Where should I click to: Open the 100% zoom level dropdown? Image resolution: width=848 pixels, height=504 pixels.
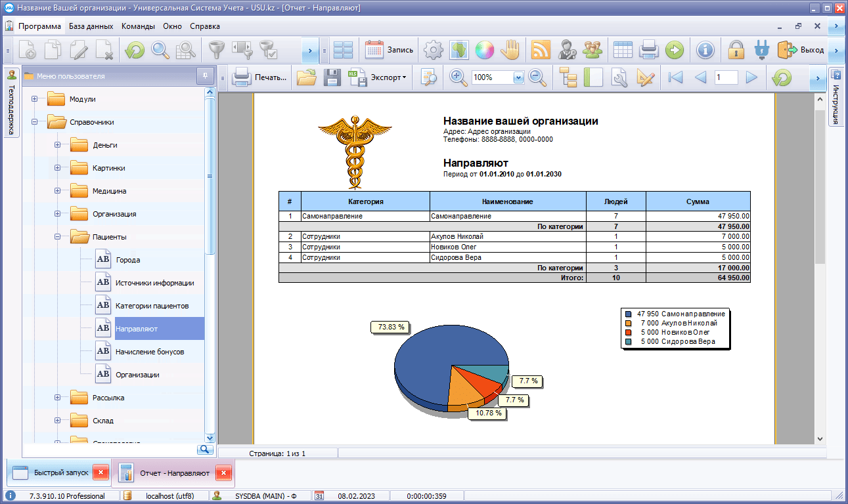coord(518,77)
